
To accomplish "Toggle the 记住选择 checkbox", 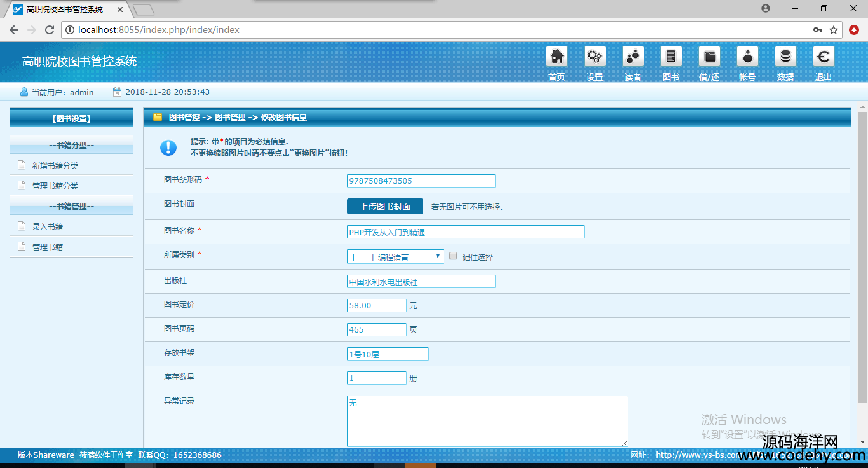I will click(x=453, y=256).
